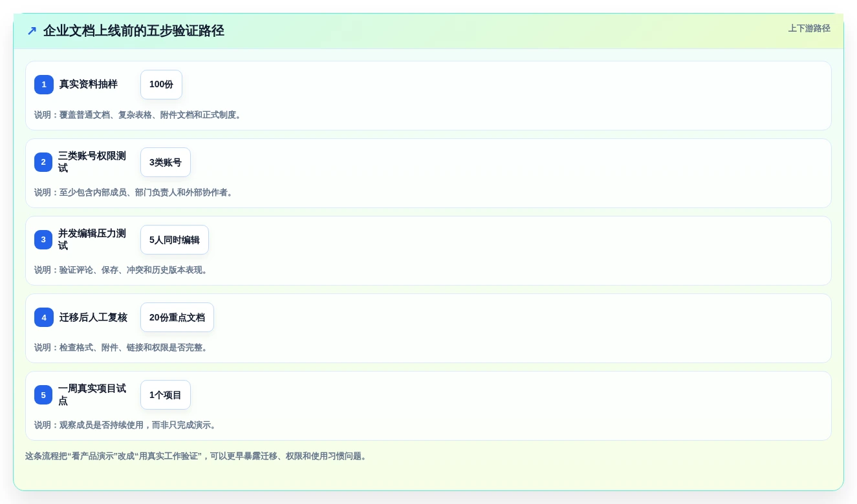Click description 检查格式、附件、链接

pos(122,348)
